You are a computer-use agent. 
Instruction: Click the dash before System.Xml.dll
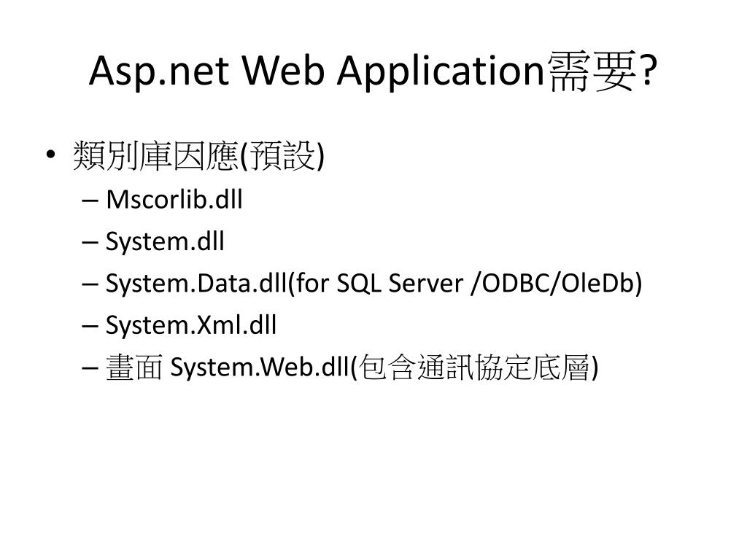(x=90, y=326)
